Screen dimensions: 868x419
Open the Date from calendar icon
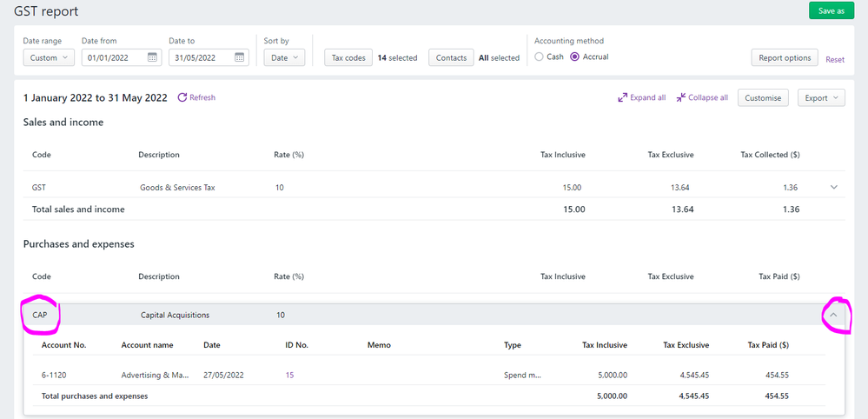click(x=153, y=58)
